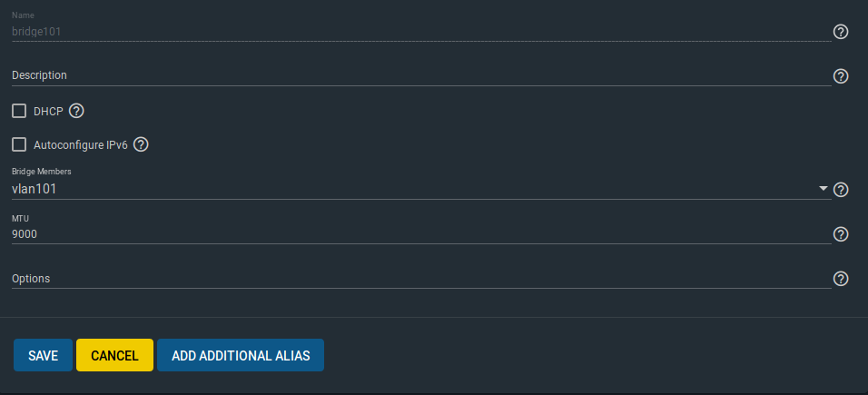Click into the MTU field showing 9000
This screenshot has width=868, height=395.
click(x=421, y=234)
